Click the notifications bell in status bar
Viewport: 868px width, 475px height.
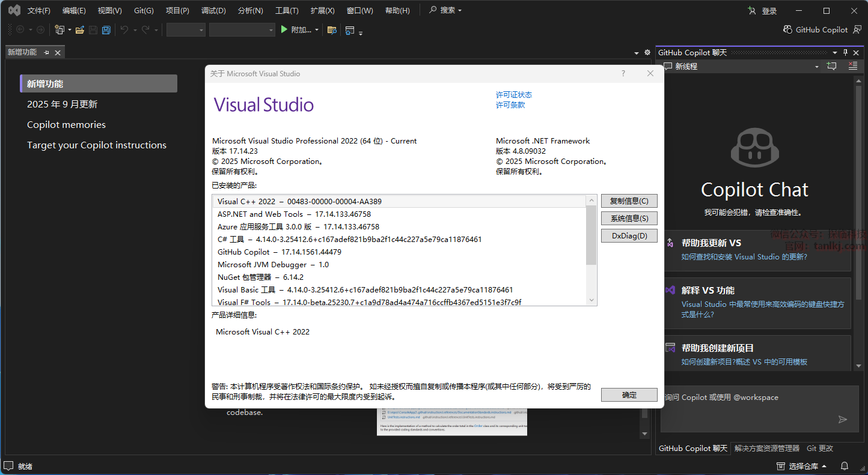tap(845, 466)
